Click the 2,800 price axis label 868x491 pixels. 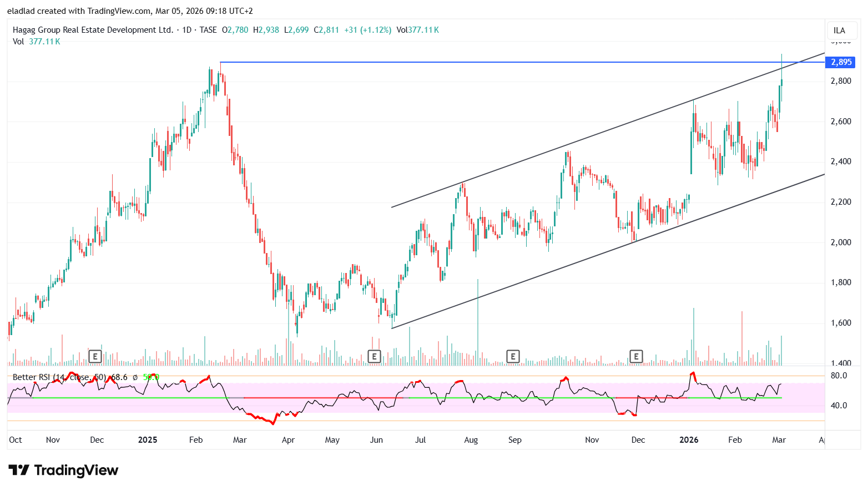[x=841, y=81]
